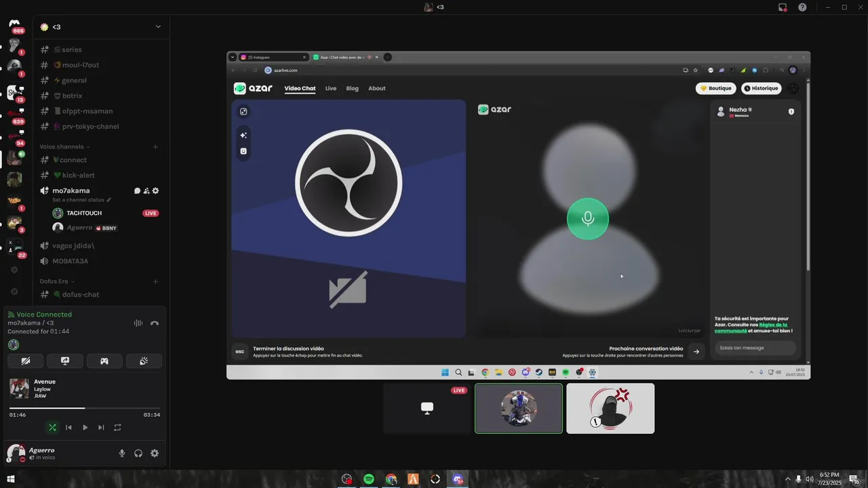Start an activity with the game controller button
Viewport: 868px width, 488px height.
(x=104, y=361)
